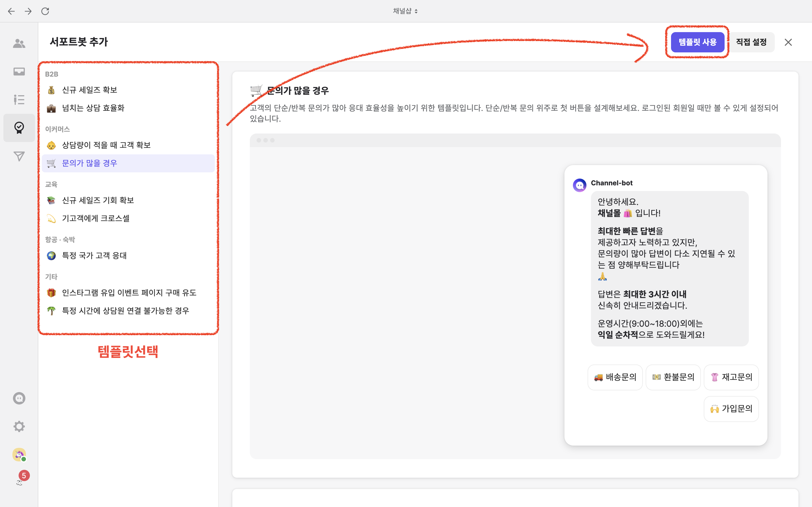Select 특정 국가 고객 응대 template
This screenshot has width=812, height=507.
click(94, 255)
